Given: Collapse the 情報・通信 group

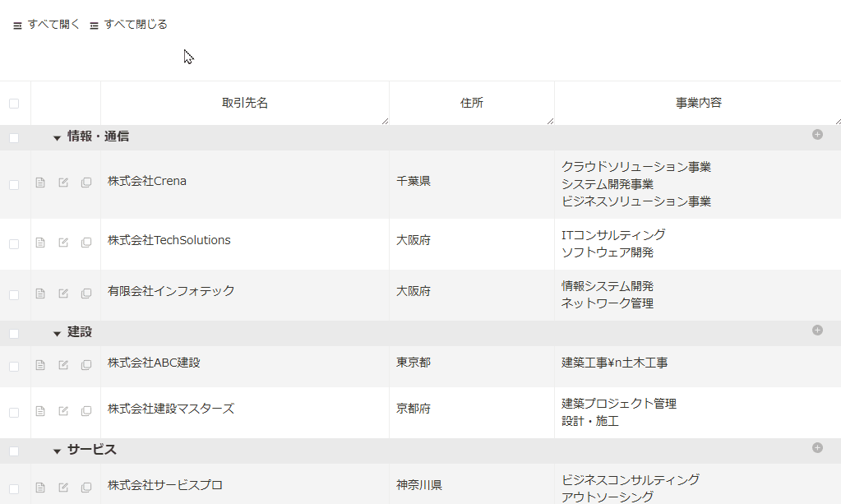Looking at the screenshot, I should (x=57, y=138).
